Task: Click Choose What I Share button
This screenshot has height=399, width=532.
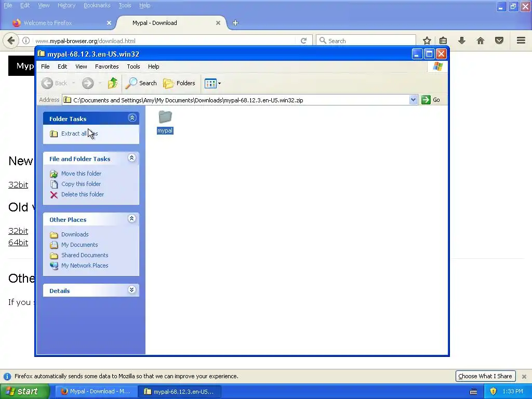Action: (485, 376)
